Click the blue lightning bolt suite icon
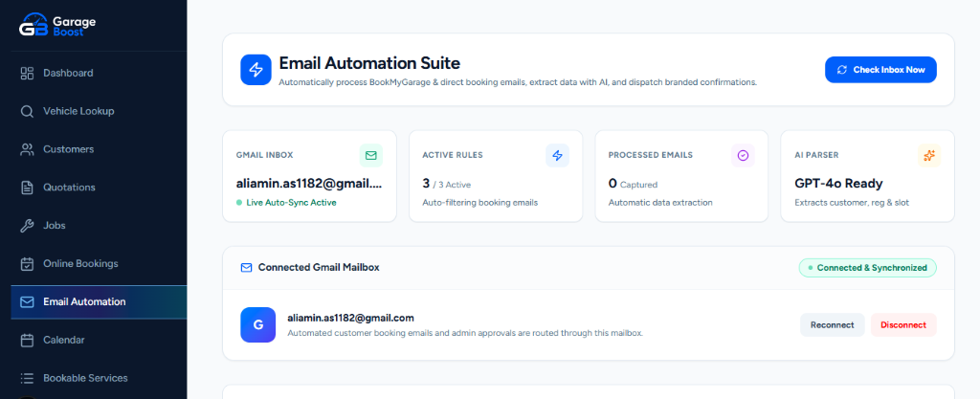The image size is (980, 399). point(256,69)
